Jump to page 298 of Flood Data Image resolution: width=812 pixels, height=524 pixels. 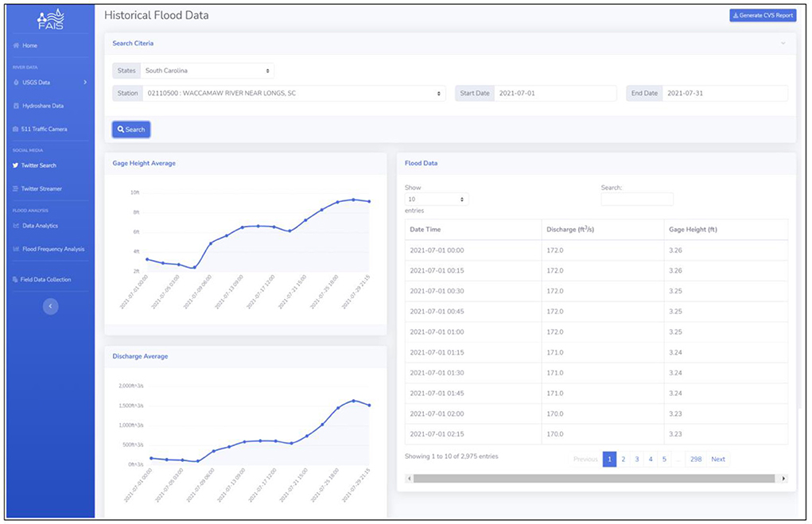(696, 460)
